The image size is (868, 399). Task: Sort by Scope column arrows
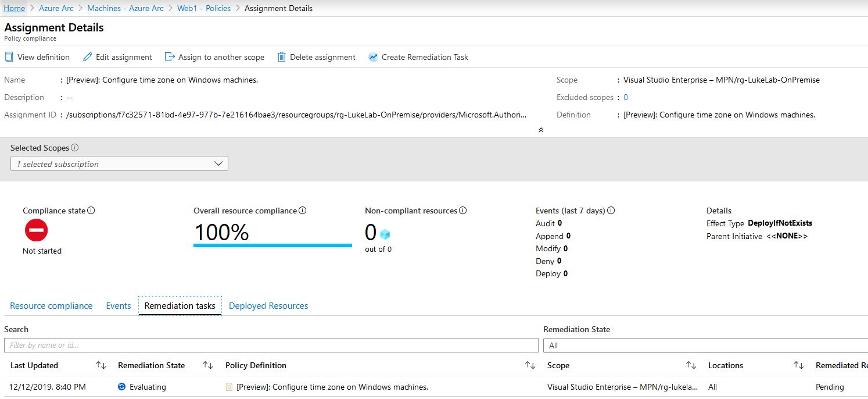[691, 365]
